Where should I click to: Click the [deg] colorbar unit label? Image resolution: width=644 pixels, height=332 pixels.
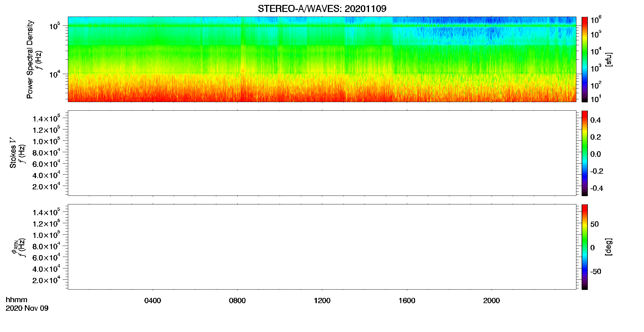pos(609,247)
